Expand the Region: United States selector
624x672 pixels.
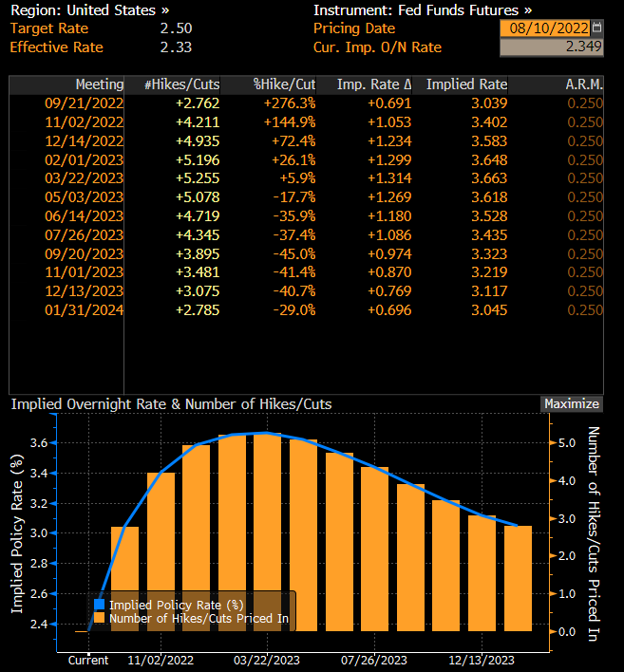point(89,10)
